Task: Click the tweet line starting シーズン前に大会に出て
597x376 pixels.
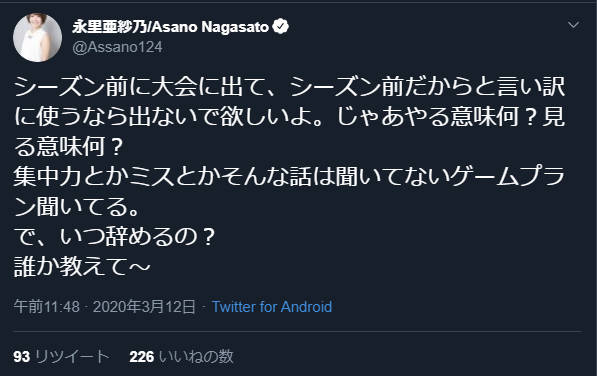Action: pyautogui.click(x=289, y=87)
